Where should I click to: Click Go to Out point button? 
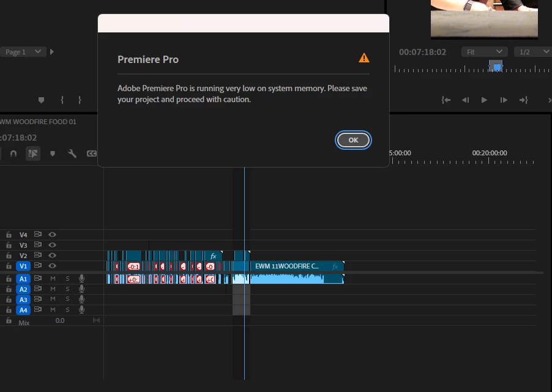click(x=523, y=100)
